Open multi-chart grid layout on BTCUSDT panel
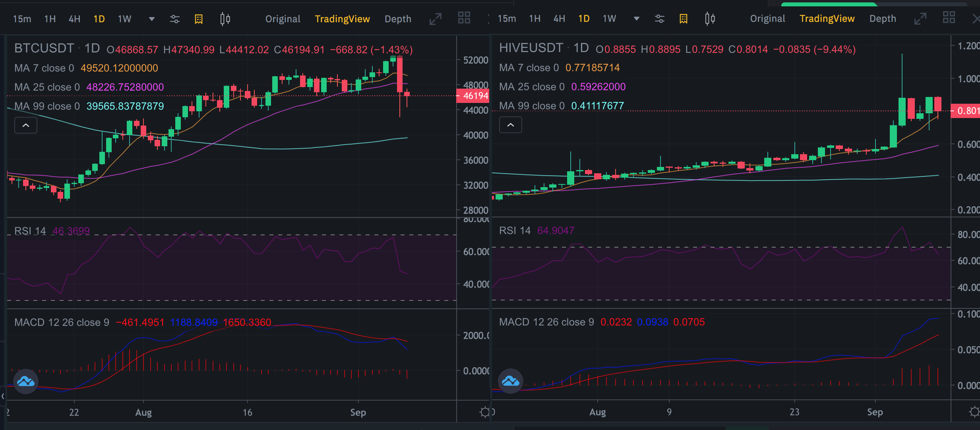980x430 pixels. (464, 18)
